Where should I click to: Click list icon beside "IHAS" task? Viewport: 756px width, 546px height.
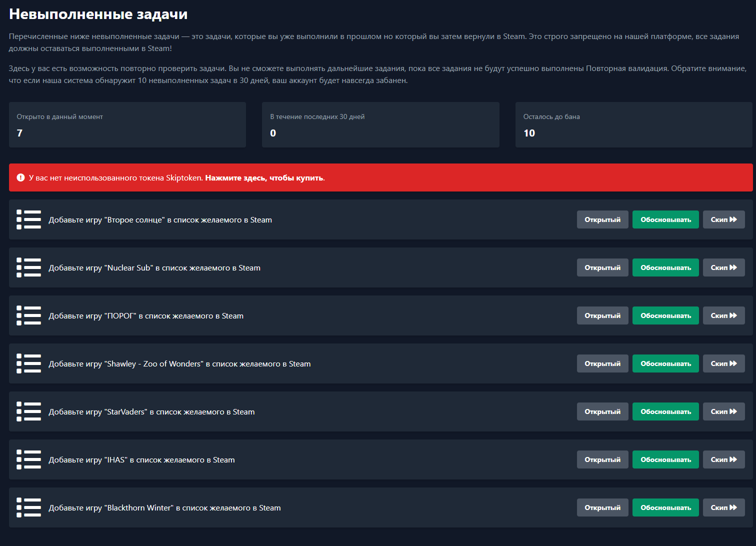pos(28,459)
